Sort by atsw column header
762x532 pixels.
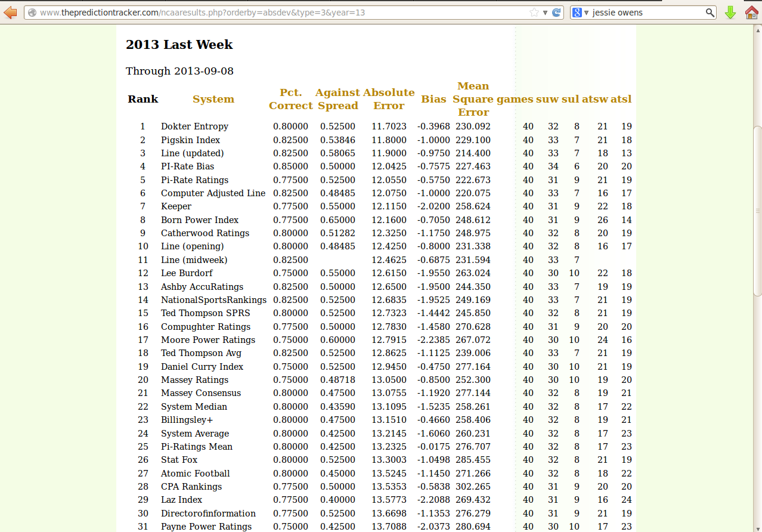point(594,99)
